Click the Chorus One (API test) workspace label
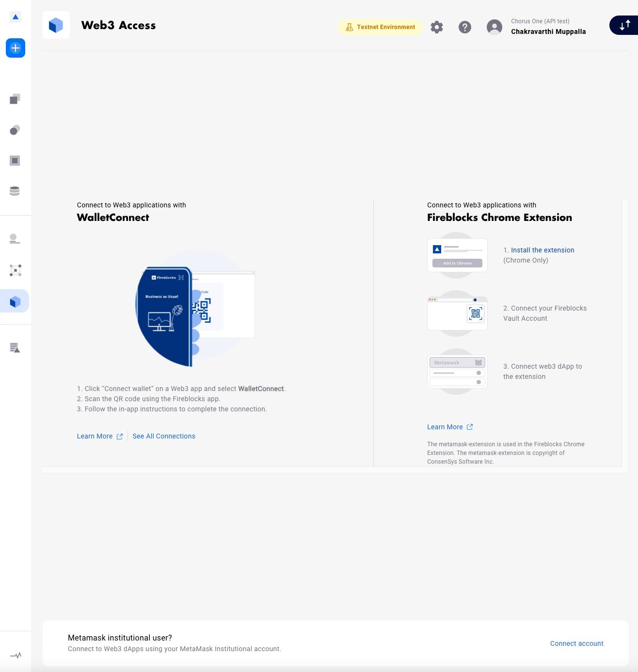The image size is (638, 672). [x=540, y=21]
